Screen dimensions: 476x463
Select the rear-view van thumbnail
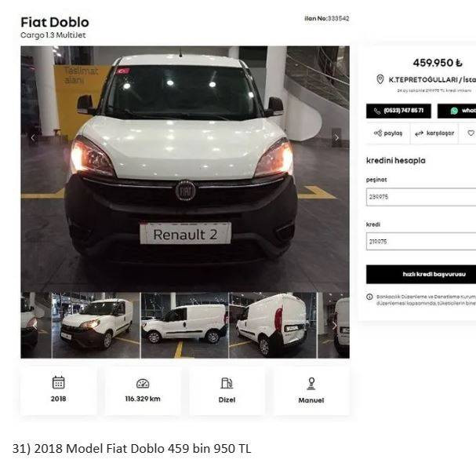tap(273, 325)
